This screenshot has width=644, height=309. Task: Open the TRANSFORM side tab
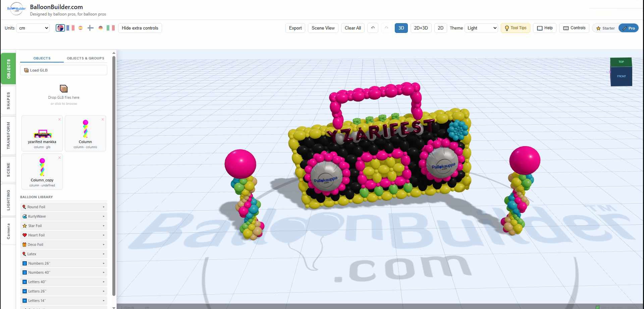[8, 135]
